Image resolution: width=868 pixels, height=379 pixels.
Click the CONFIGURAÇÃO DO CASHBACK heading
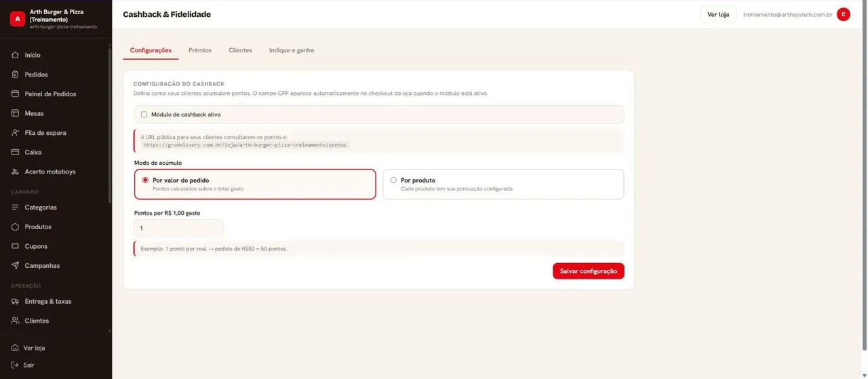point(179,84)
